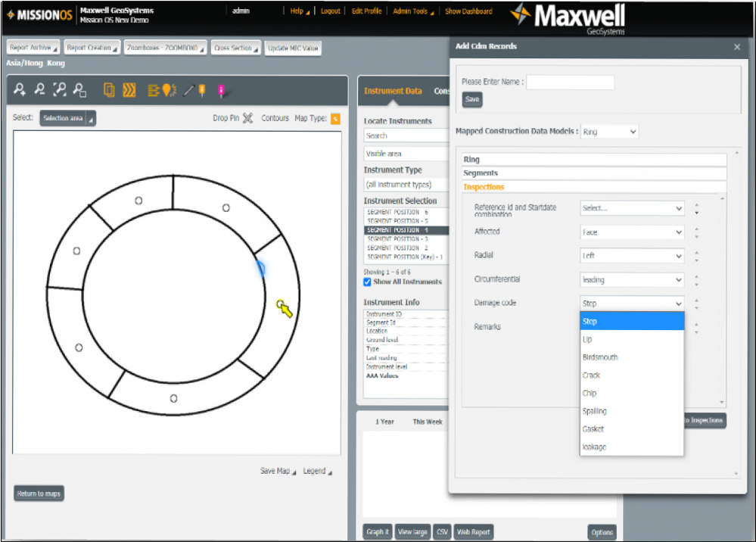Click the MissionOS logo
The width and height of the screenshot is (756, 542).
coord(39,15)
